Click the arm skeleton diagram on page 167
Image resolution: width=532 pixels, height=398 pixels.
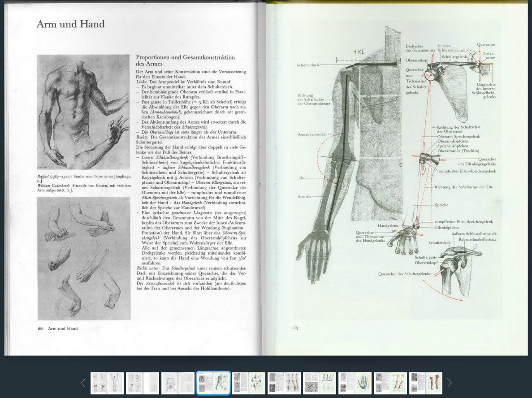350,156
